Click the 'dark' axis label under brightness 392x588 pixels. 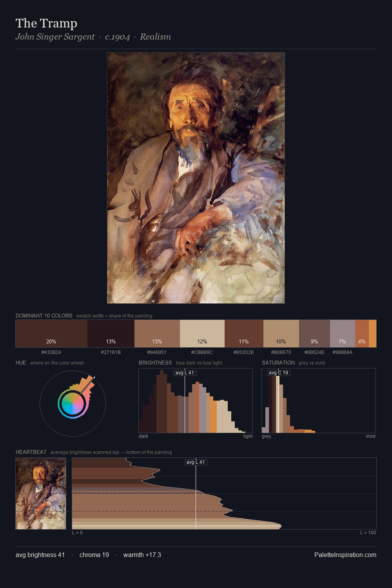143,436
